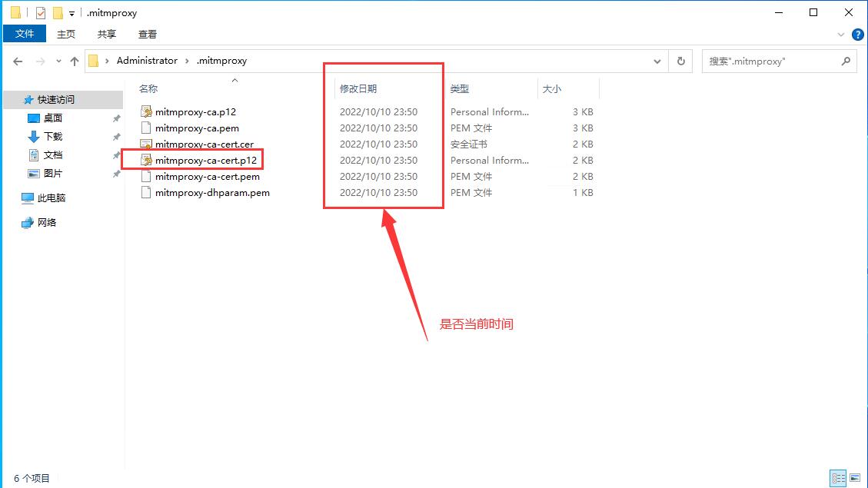
Task: Click the pin icon beside 图片
Action: [x=116, y=174]
